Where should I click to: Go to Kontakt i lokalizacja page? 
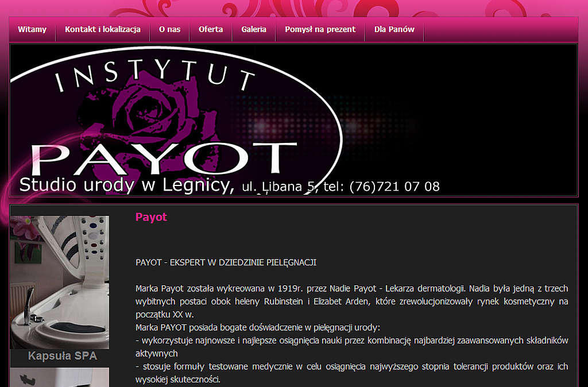point(103,29)
